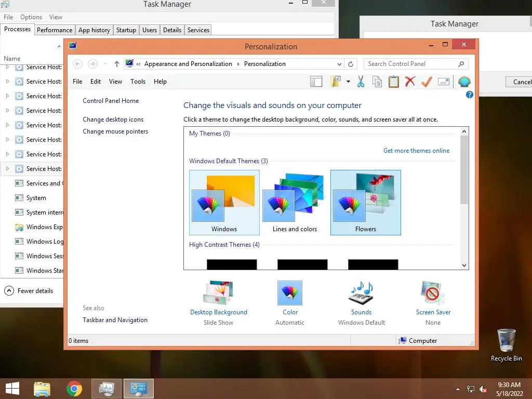The height and width of the screenshot is (399, 532).
Task: Switch to Task Manager taskbar button
Action: point(107,389)
